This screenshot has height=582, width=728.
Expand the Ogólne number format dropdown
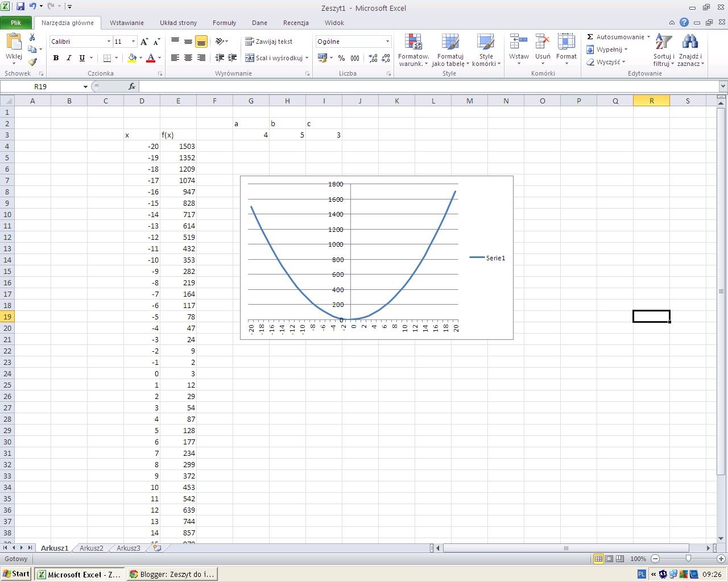[x=387, y=41]
